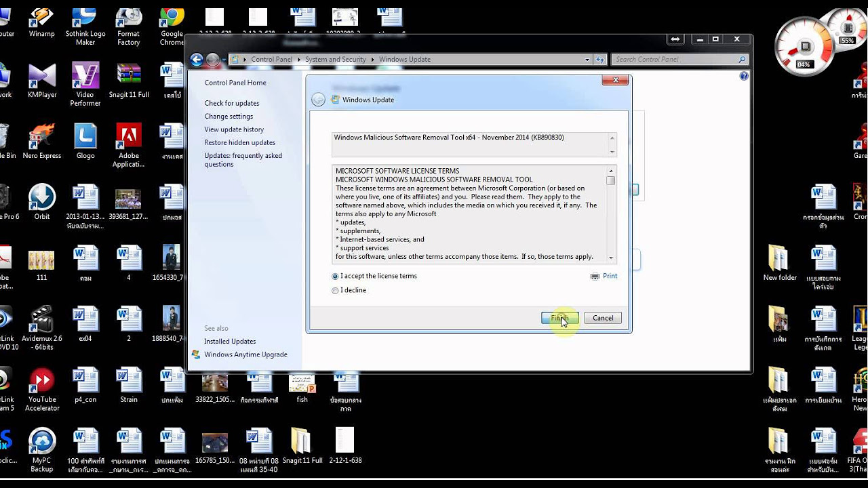This screenshot has width=868, height=488.
Task: Click update title box down arrow
Action: [x=612, y=152]
